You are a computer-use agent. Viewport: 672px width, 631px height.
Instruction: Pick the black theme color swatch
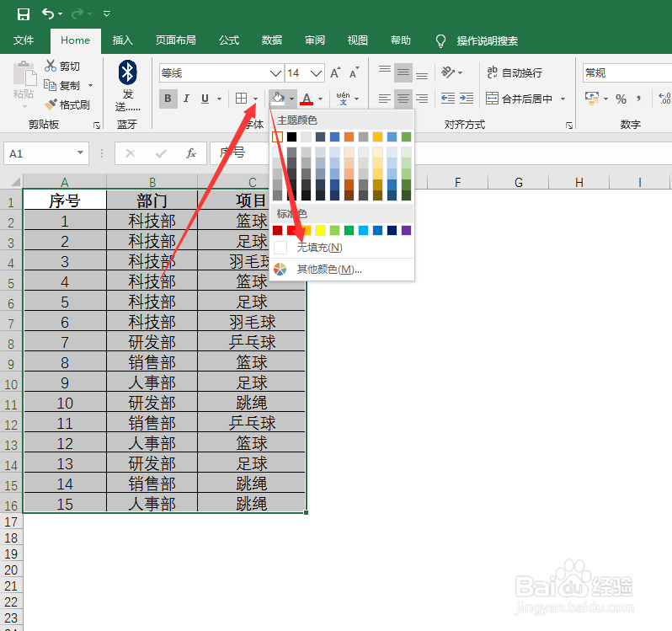(x=292, y=136)
